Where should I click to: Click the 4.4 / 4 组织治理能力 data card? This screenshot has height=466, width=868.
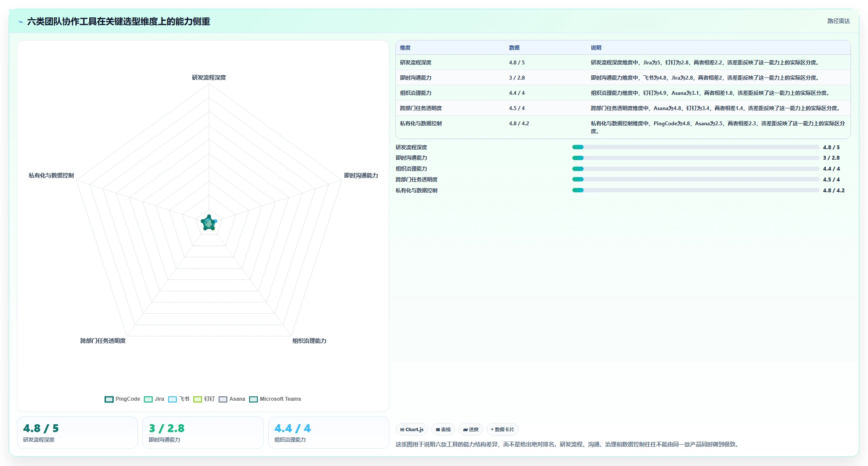pyautogui.click(x=329, y=432)
